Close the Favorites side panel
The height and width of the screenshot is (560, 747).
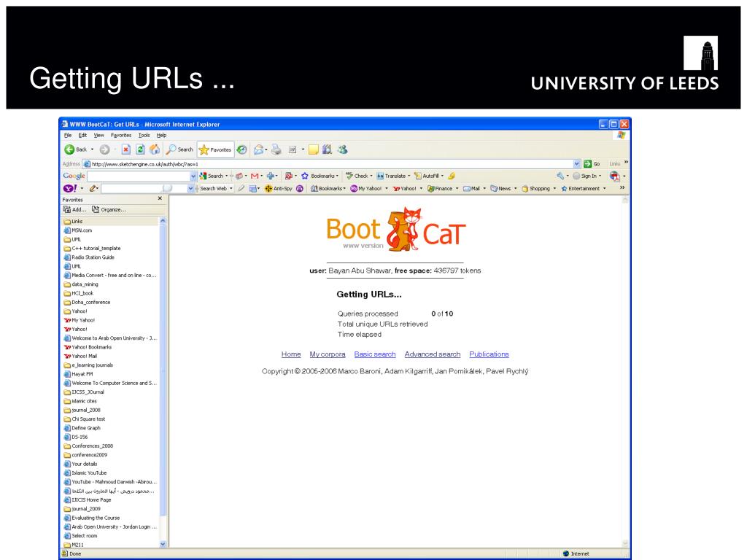pyautogui.click(x=160, y=198)
